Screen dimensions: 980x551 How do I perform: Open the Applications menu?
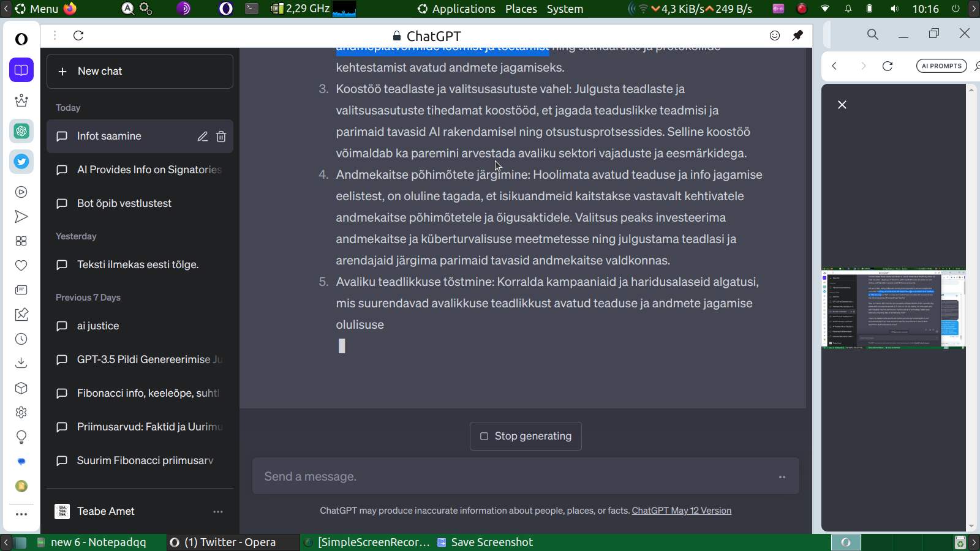456,9
